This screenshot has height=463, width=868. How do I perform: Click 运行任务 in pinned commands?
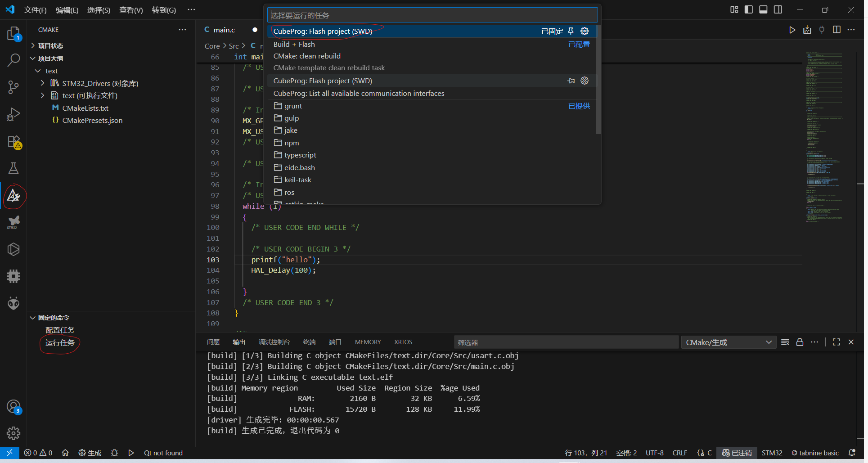point(60,343)
